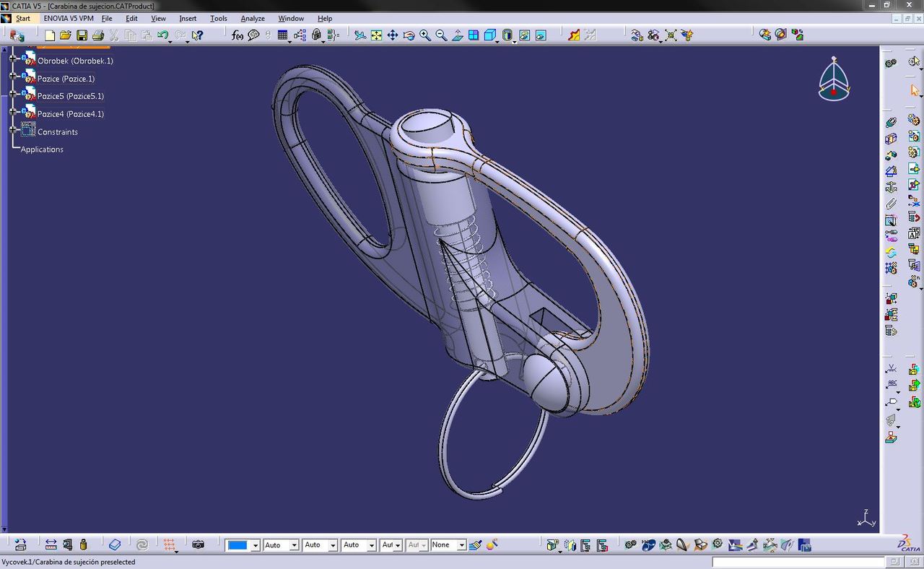The width and height of the screenshot is (924, 569).
Task: Click the Fly Mode airplane icon
Action: (359, 35)
